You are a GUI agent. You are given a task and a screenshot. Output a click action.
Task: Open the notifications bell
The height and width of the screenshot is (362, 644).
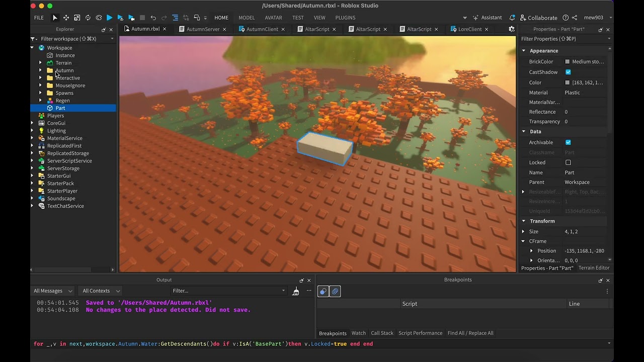coord(512,18)
